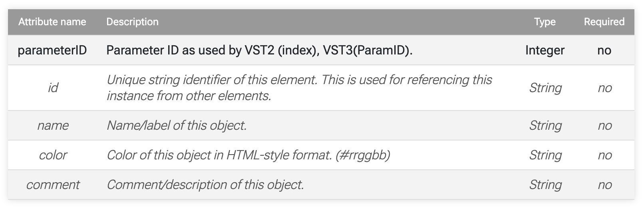The image size is (644, 209).
Task: Click the HTML-style color format description
Action: (248, 155)
